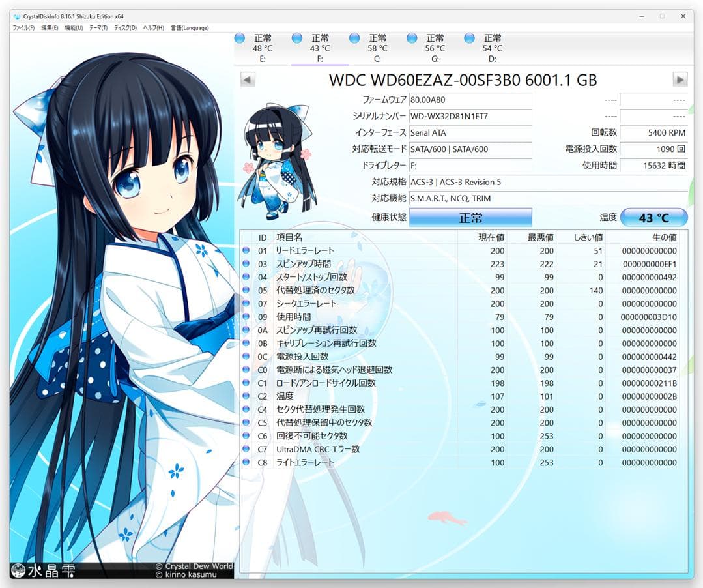Click the left arrow to show previous drive
The width and height of the screenshot is (703, 588).
246,79
